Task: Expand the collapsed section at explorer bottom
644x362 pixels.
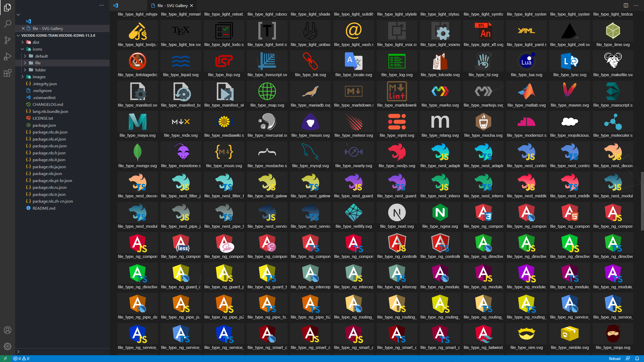Action: point(18,351)
